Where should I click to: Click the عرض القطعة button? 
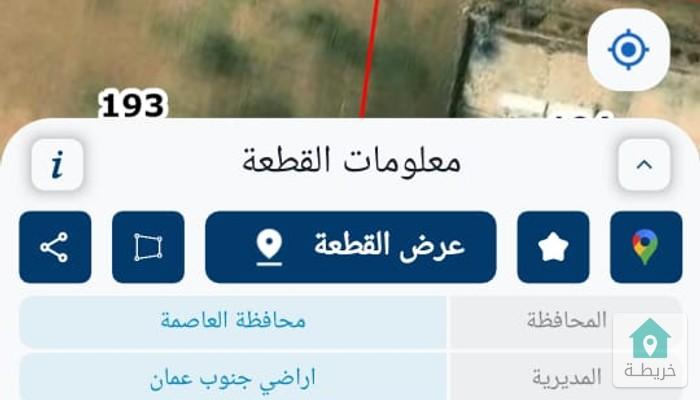[x=350, y=247]
